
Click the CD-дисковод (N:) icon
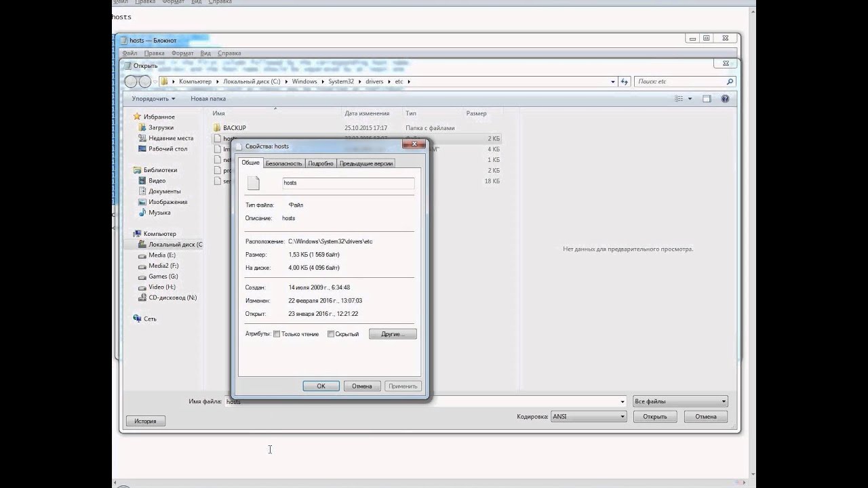tap(142, 298)
